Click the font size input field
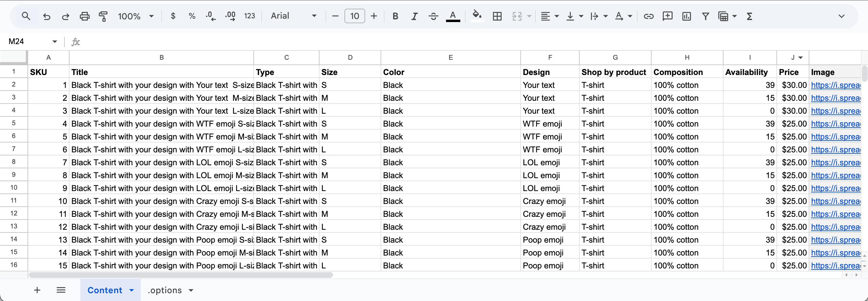 (354, 16)
